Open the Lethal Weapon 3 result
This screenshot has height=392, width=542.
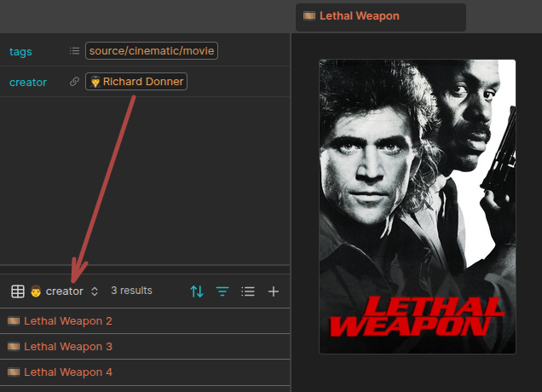(67, 347)
